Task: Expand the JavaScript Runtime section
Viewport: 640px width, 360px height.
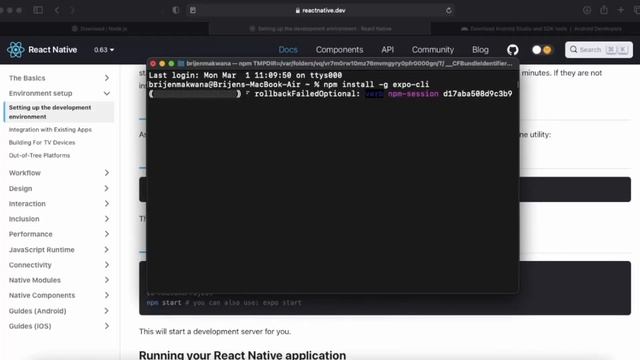Action: pyautogui.click(x=59, y=250)
